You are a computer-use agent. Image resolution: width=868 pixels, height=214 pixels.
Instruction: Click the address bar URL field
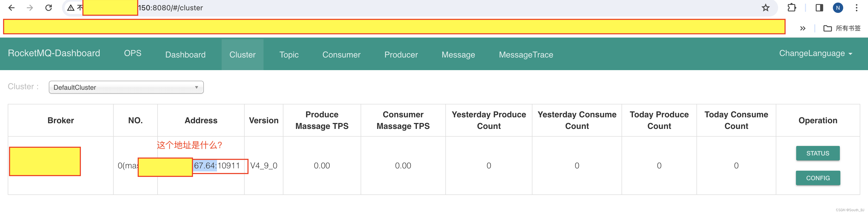coord(404,8)
